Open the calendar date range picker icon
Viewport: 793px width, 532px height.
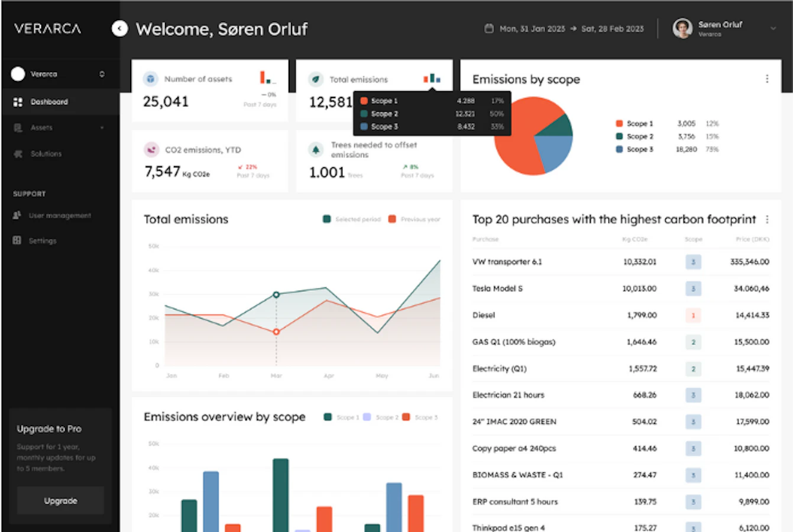click(489, 28)
